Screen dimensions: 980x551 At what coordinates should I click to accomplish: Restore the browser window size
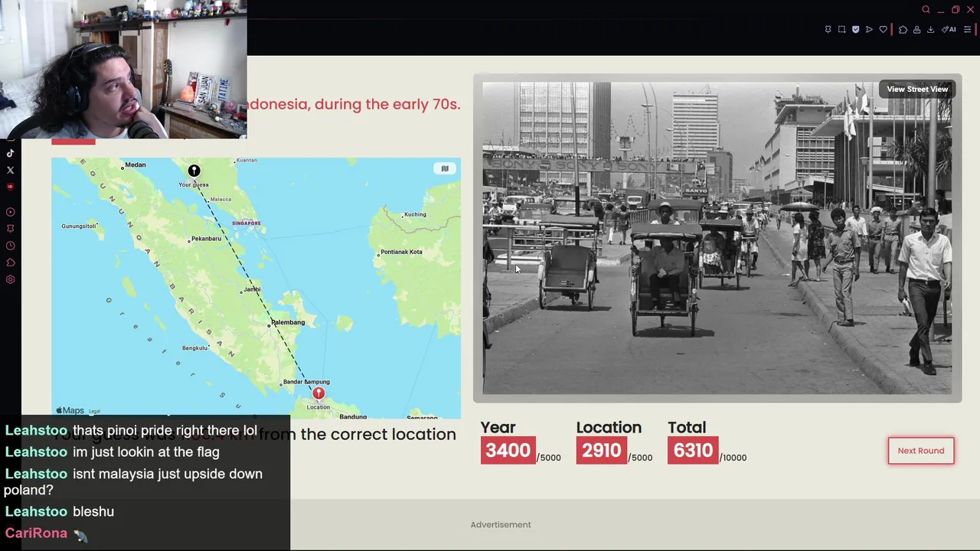click(955, 9)
